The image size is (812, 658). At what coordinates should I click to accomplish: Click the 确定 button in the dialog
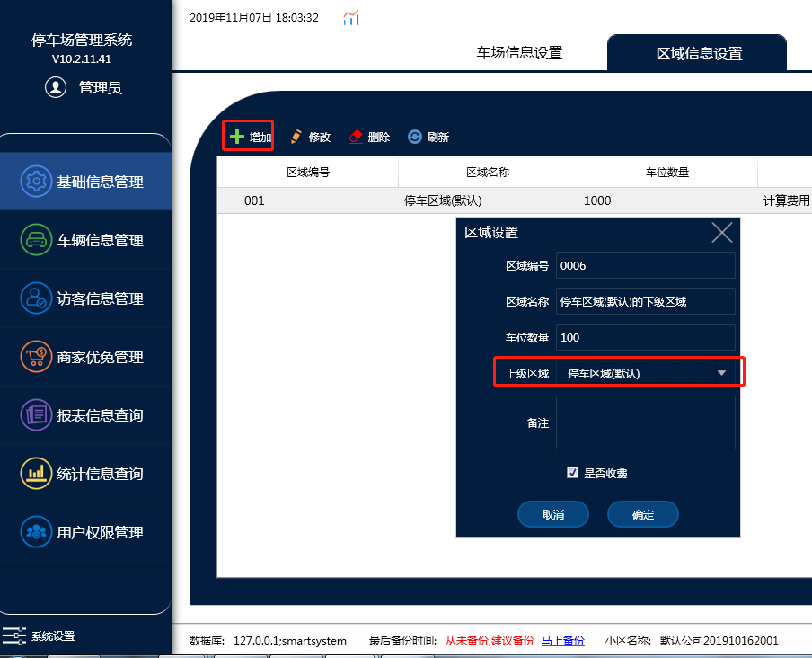tap(642, 514)
